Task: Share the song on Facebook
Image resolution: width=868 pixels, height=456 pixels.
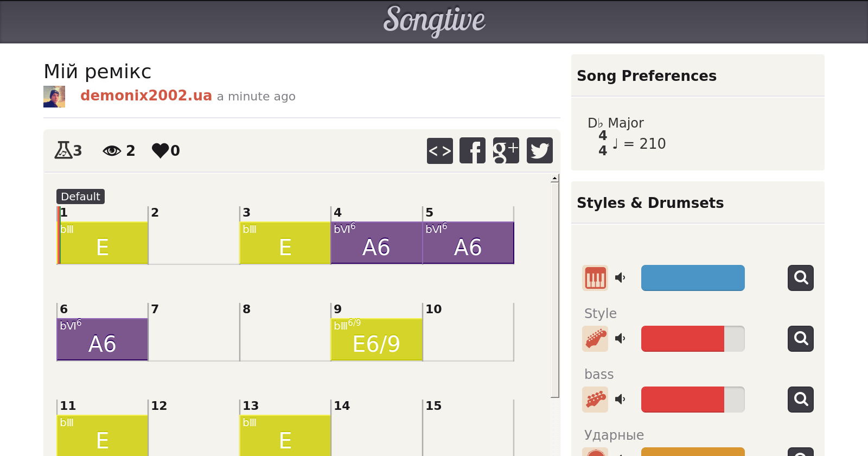Action: click(x=473, y=150)
